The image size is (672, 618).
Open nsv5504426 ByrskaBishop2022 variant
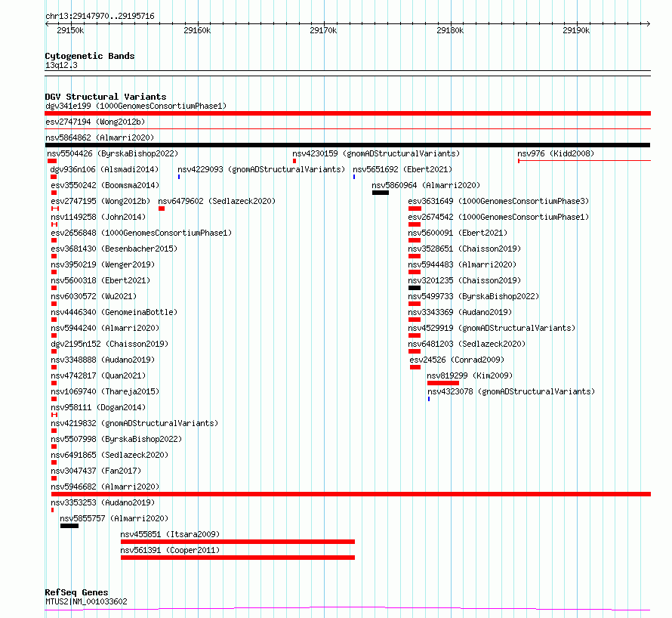click(113, 153)
